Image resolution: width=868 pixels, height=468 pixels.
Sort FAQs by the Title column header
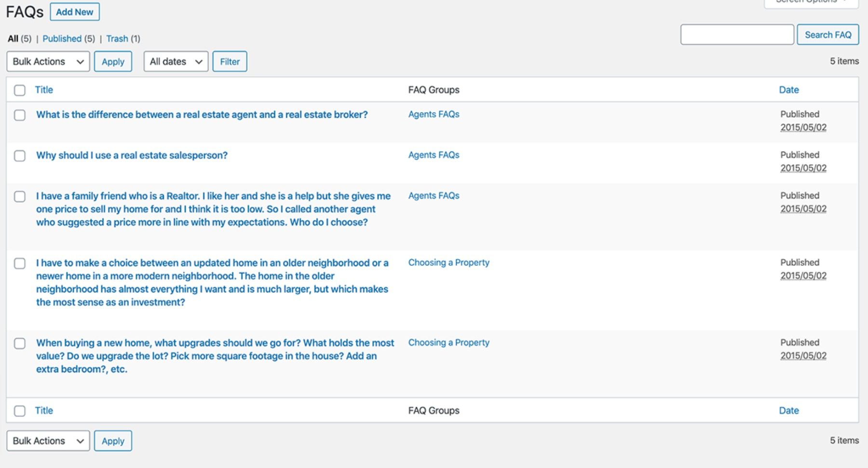44,90
